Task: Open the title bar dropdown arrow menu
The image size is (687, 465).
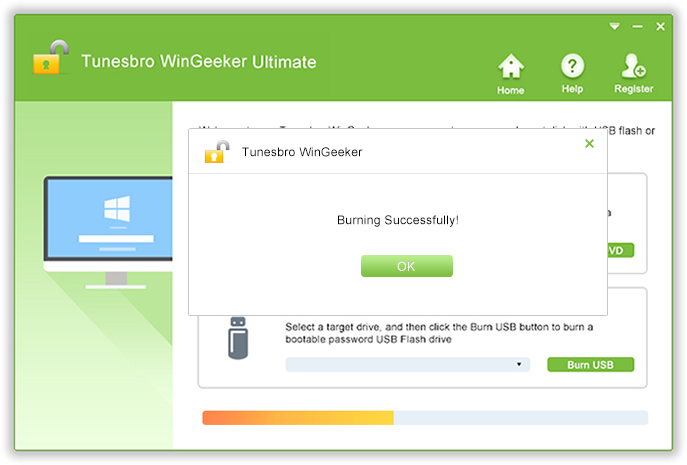Action: [x=615, y=26]
